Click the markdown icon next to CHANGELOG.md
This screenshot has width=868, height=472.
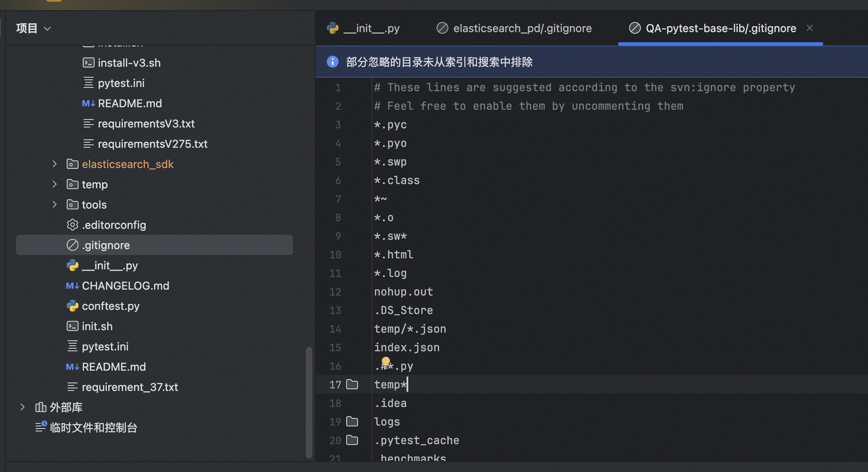point(73,286)
